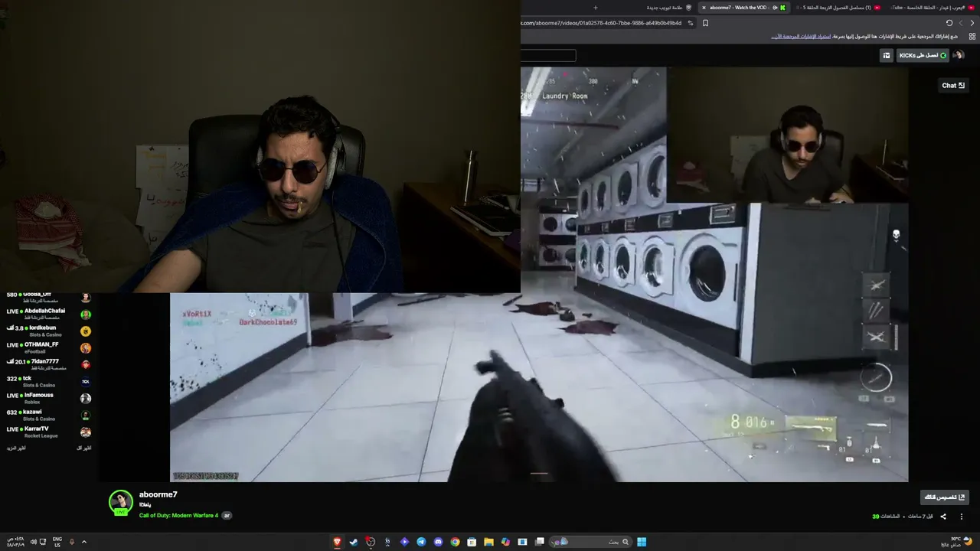Open Call of Duty: Modern Warfare 4 category
Image resolution: width=980 pixels, height=551 pixels.
(x=178, y=515)
